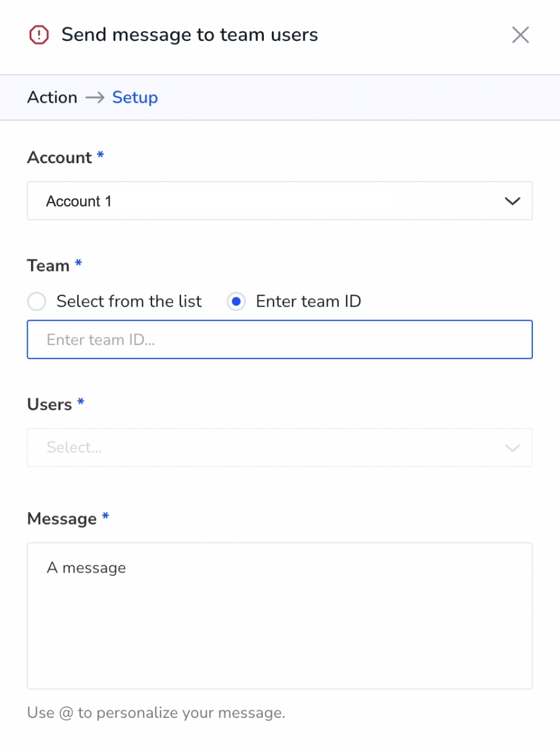Click the Users dropdown chevron icon
560x753 pixels.
point(512,448)
